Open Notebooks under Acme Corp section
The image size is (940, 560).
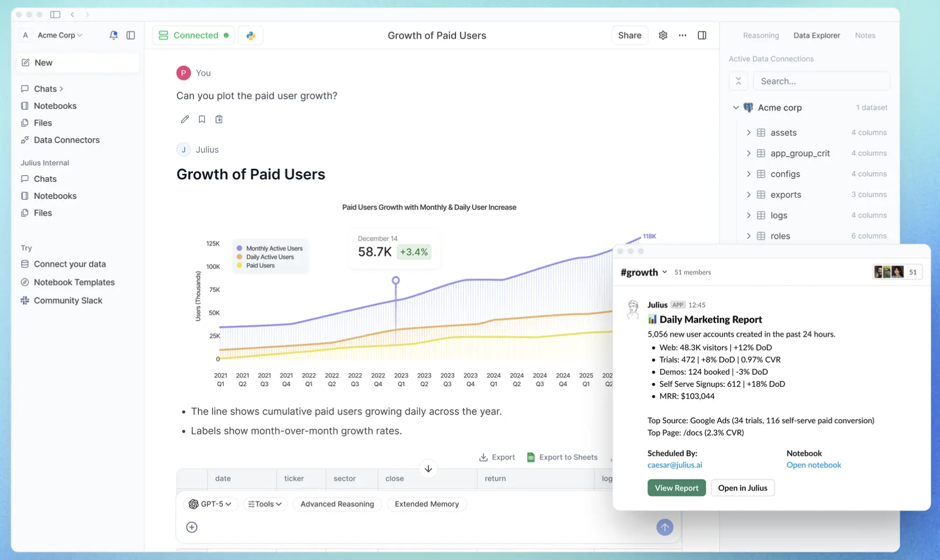click(x=49, y=106)
